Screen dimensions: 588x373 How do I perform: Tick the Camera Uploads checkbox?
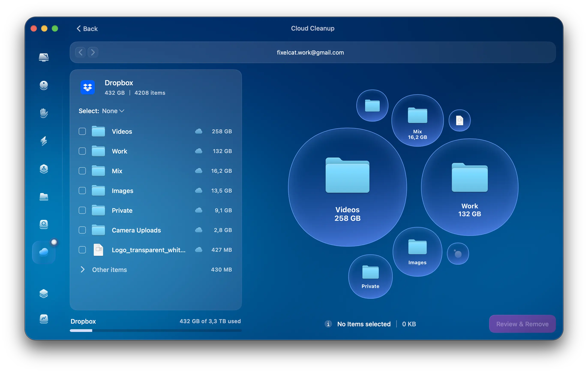click(82, 230)
